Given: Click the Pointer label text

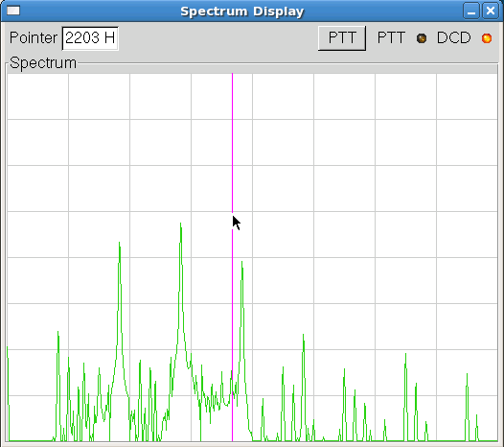Looking at the screenshot, I should pos(34,38).
